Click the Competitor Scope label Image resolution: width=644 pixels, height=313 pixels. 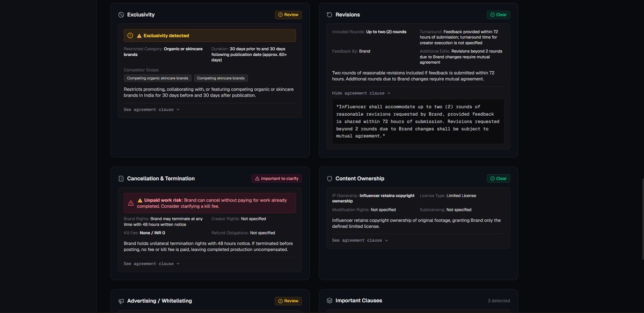(x=142, y=70)
